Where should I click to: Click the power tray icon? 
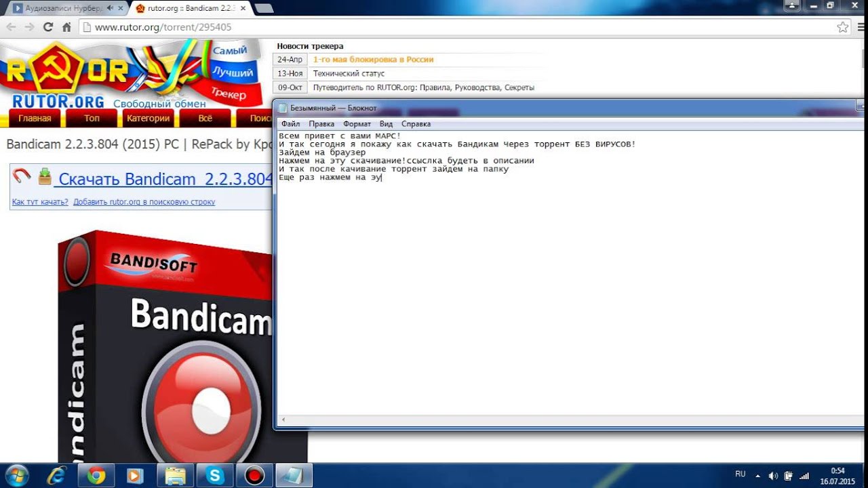click(x=789, y=476)
